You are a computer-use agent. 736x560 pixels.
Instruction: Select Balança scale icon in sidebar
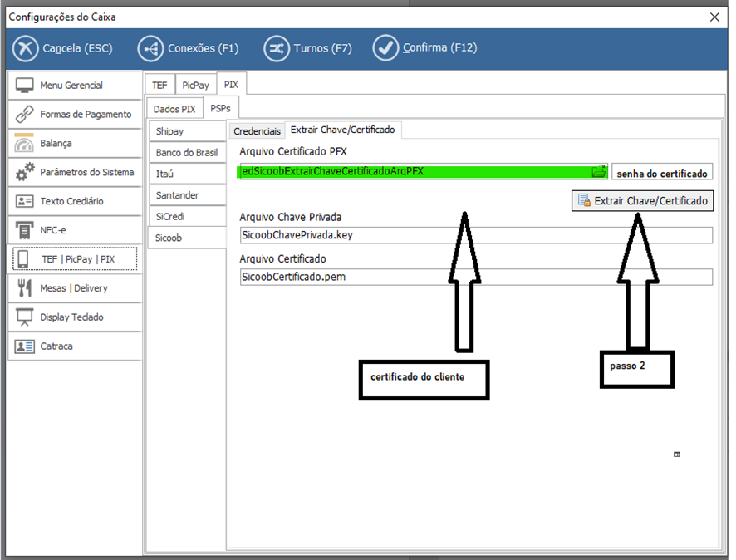pos(25,144)
